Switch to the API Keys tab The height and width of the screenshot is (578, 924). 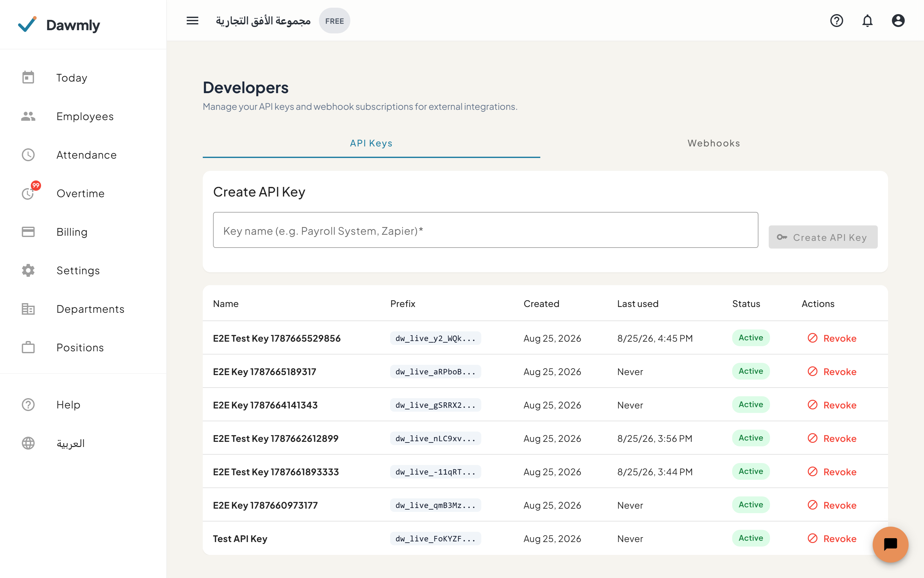(371, 143)
